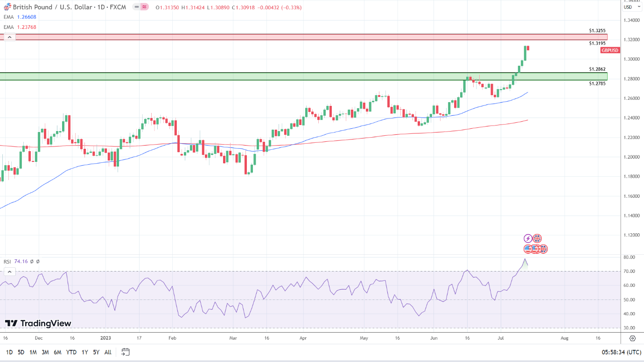Click the O1.31350 open value
The image size is (644, 362).
coord(167,7)
